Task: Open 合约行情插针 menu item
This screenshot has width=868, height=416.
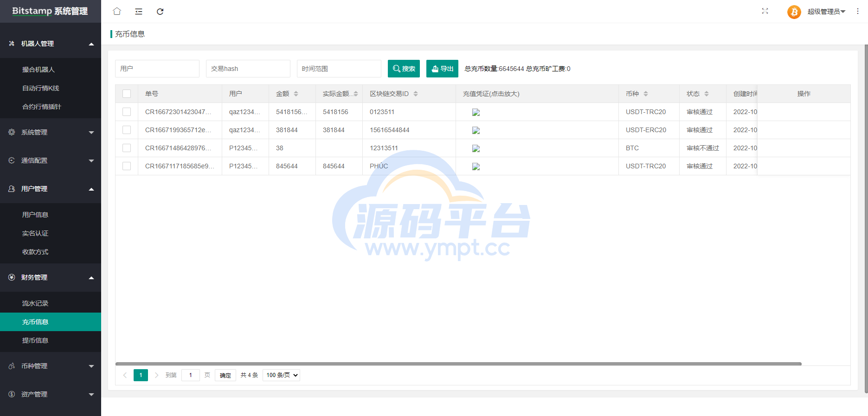Action: 51,107
